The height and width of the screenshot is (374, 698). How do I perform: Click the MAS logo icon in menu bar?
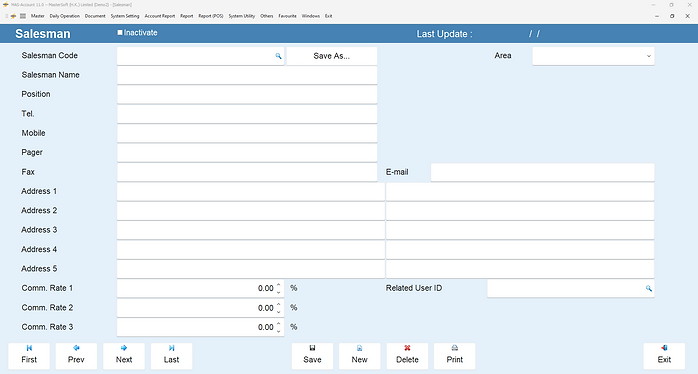click(13, 16)
